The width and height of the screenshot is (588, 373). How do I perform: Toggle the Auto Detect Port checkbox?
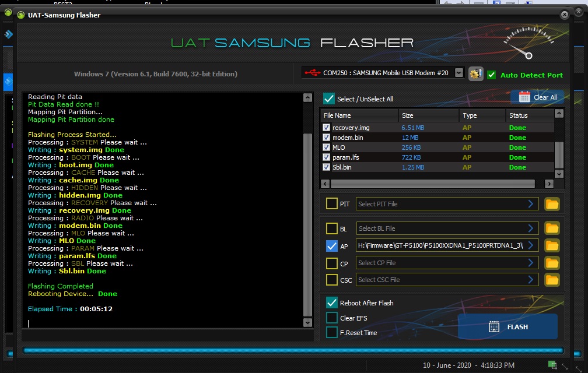492,75
